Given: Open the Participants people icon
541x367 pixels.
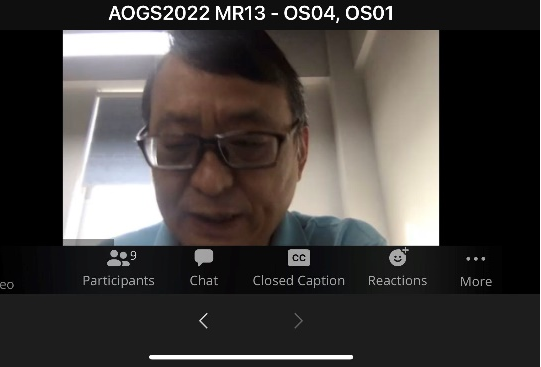Looking at the screenshot, I should 118,258.
